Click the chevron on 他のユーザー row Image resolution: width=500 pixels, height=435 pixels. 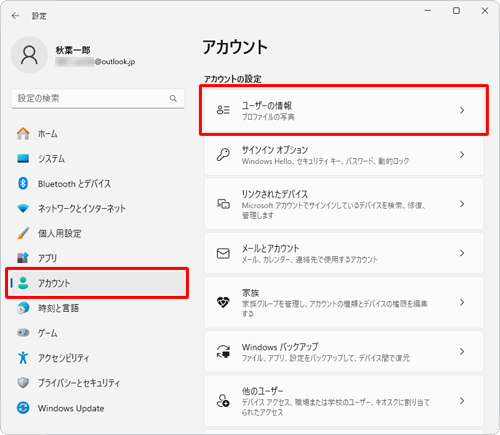(x=462, y=401)
